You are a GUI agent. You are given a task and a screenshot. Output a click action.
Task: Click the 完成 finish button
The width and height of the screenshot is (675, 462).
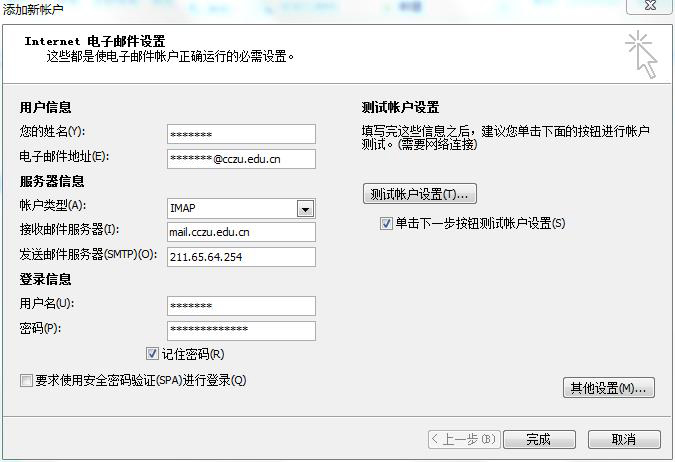(539, 440)
